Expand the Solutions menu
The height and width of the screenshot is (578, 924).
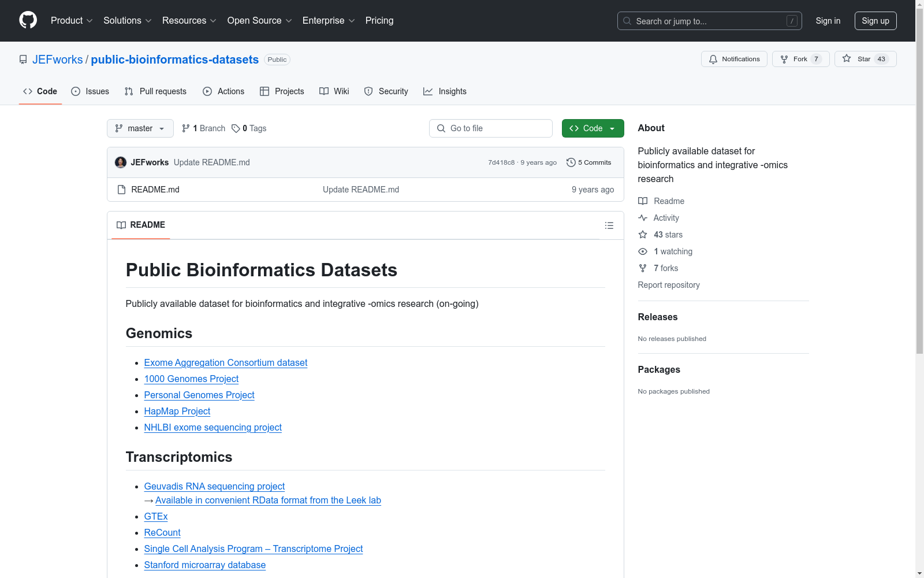[128, 21]
